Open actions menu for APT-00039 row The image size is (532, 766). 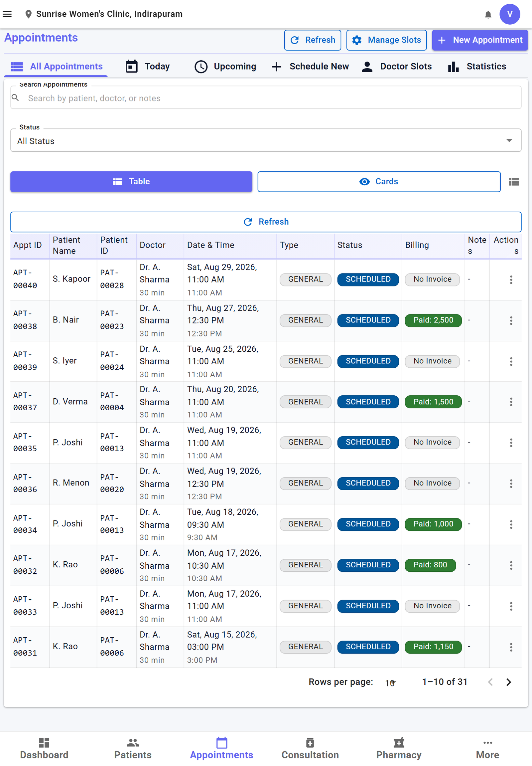[511, 361]
